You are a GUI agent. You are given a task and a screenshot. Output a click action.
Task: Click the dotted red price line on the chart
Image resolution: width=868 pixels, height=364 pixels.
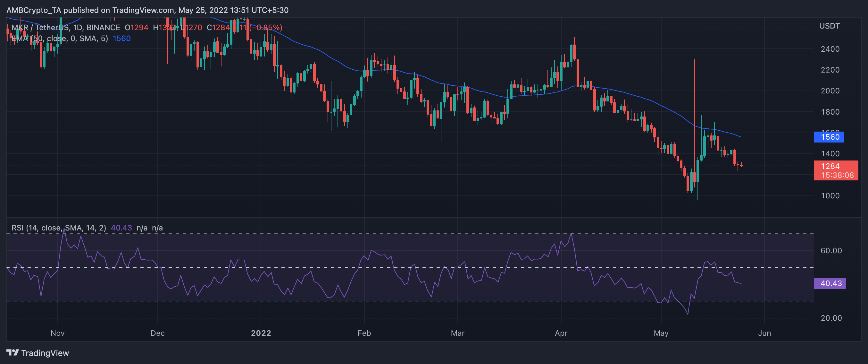(x=404, y=166)
